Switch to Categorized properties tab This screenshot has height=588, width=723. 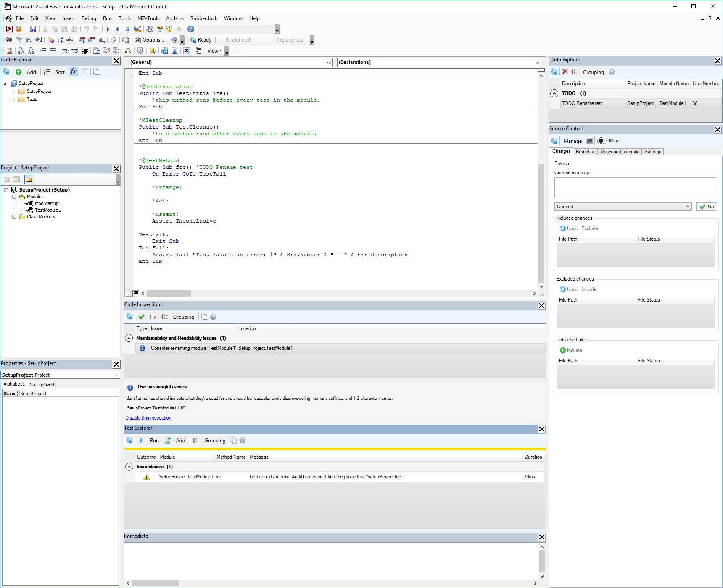[42, 384]
